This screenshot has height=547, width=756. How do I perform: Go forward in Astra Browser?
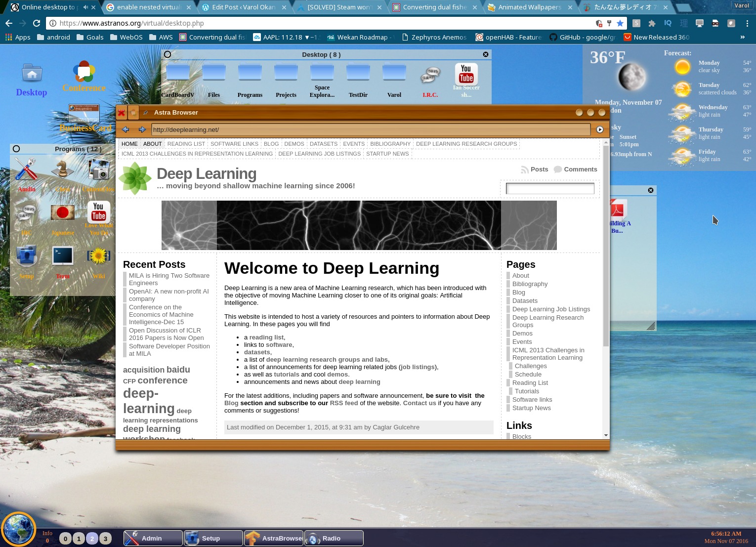tap(142, 129)
